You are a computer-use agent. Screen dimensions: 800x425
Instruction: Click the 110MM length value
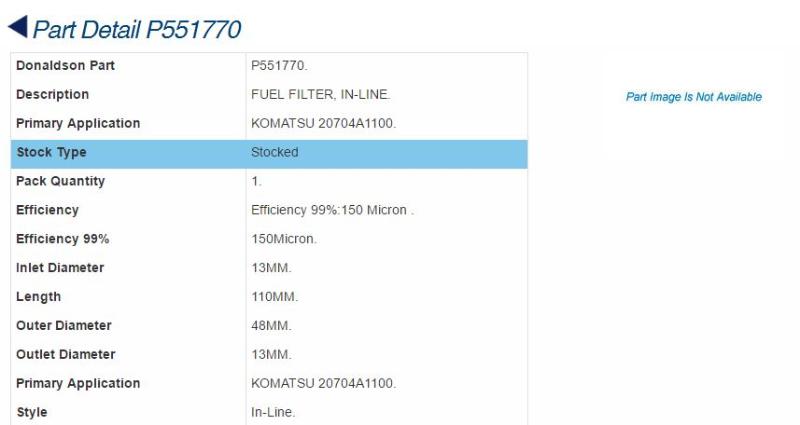pos(274,297)
